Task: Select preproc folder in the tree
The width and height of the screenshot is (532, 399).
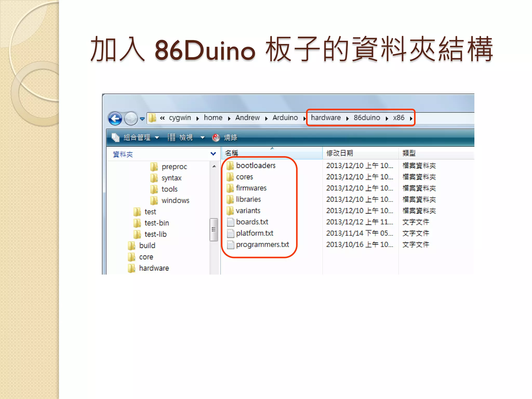Action: coord(174,167)
